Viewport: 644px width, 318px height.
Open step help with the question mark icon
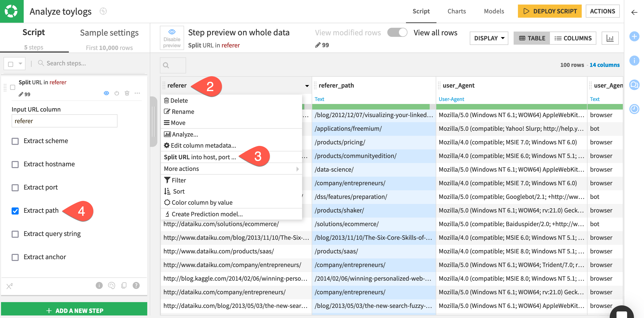pos(136,286)
